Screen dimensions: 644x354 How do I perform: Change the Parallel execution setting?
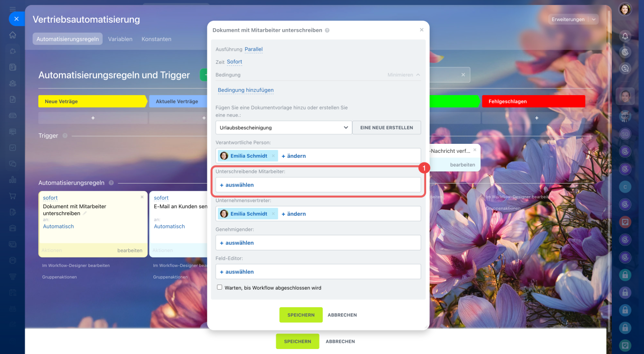(x=254, y=49)
